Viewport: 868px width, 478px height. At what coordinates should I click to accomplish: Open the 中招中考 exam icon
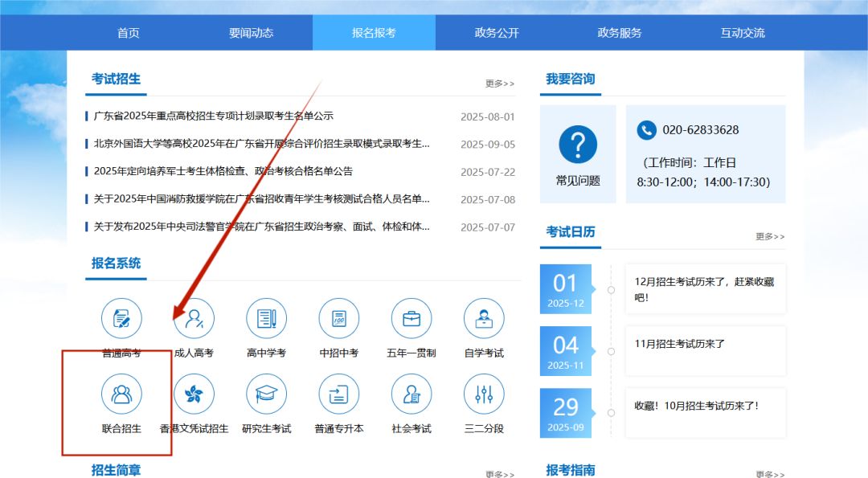[x=338, y=319]
